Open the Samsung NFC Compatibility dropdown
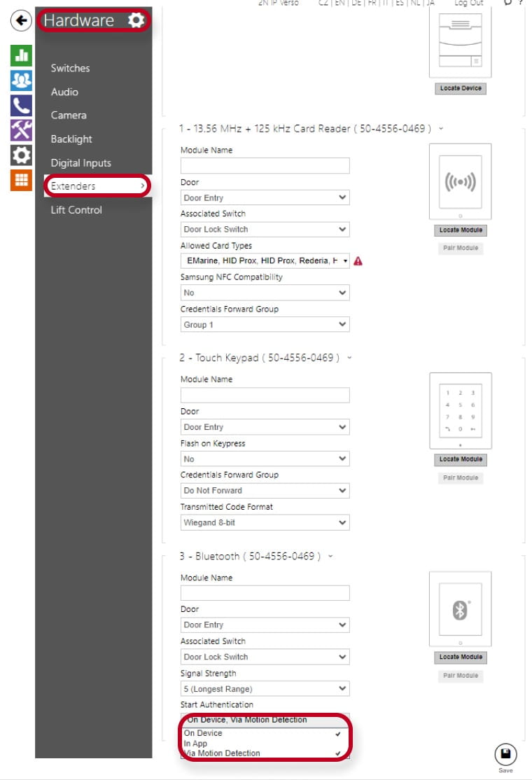Screen dimensions: 532x780 265,293
